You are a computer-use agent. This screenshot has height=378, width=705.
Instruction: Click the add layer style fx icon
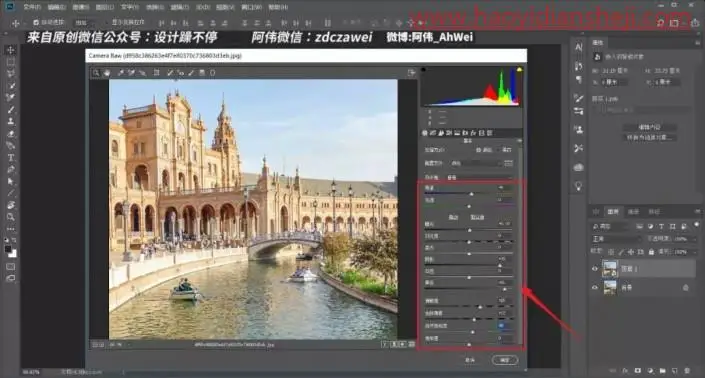point(625,371)
